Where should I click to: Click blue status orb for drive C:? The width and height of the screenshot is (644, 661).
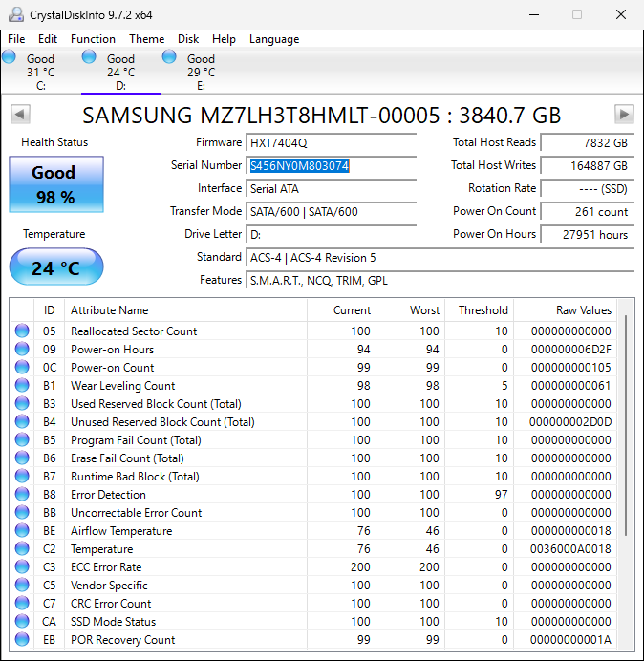9,56
